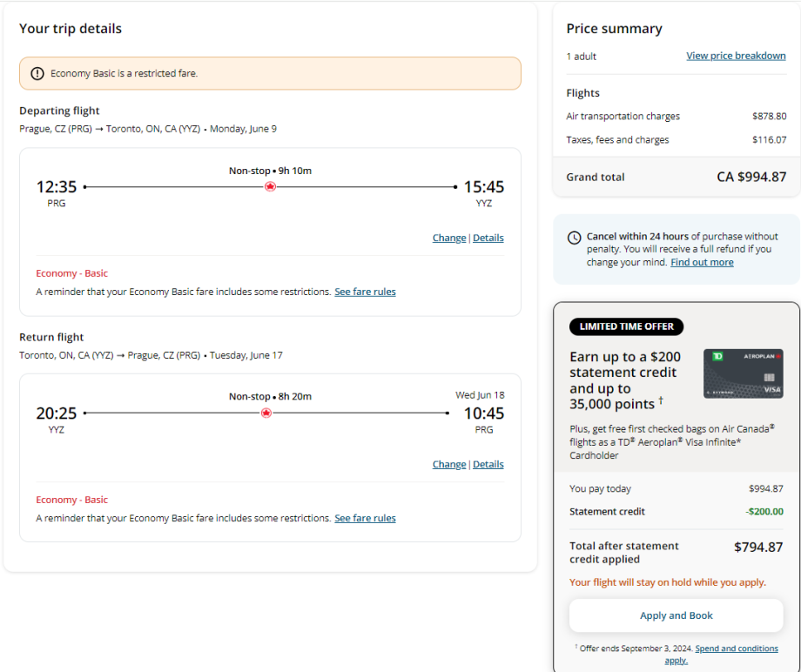This screenshot has width=801, height=672.
Task: Open Find out more about cancellation
Action: click(702, 263)
